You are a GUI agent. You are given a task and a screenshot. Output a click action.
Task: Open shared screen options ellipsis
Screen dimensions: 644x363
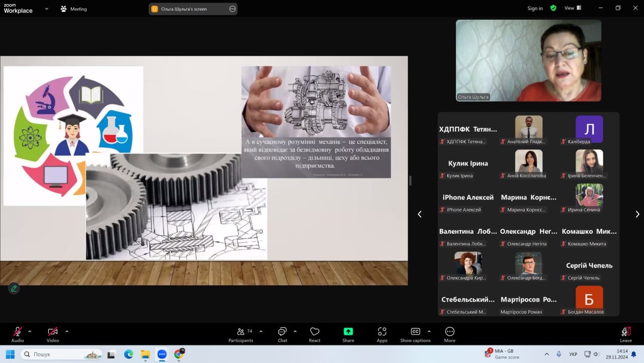coord(232,9)
